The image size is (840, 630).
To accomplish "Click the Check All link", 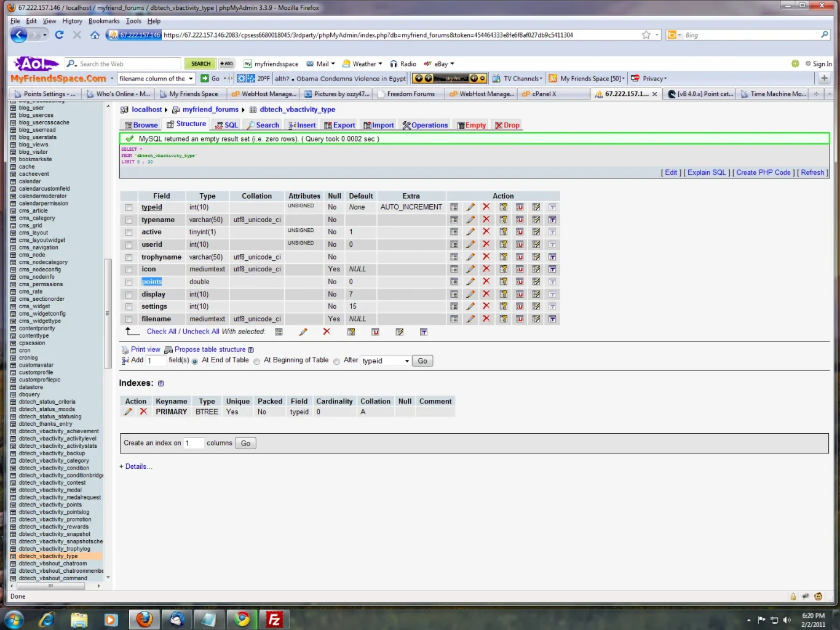I will [161, 332].
